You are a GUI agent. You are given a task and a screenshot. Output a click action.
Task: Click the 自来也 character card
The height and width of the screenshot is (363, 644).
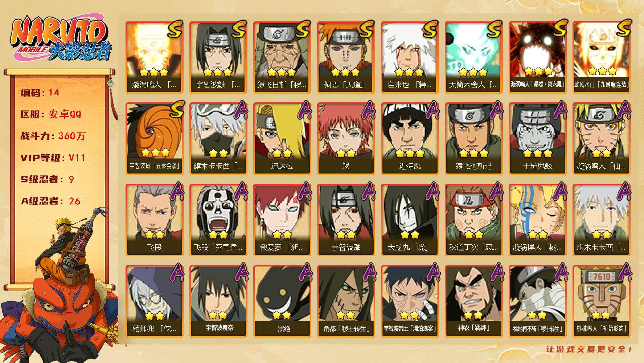point(410,57)
